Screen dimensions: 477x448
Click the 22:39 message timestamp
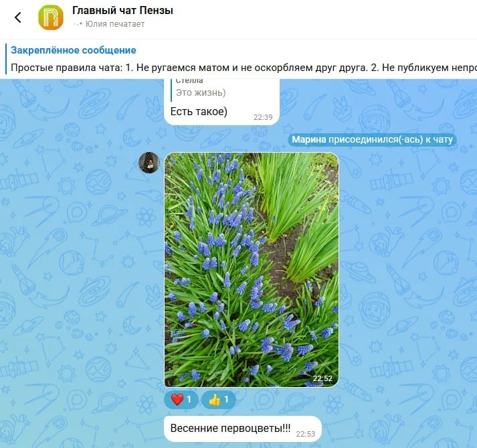263,117
